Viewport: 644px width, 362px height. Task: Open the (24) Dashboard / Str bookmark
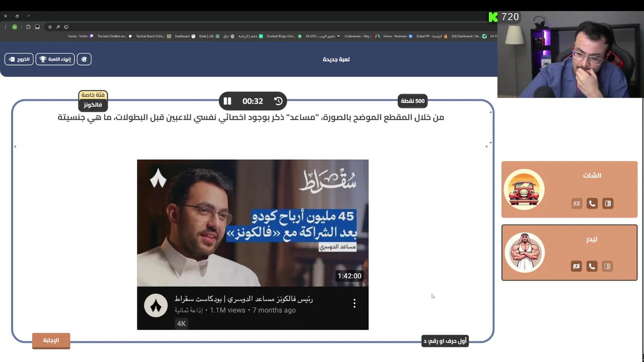click(x=469, y=36)
